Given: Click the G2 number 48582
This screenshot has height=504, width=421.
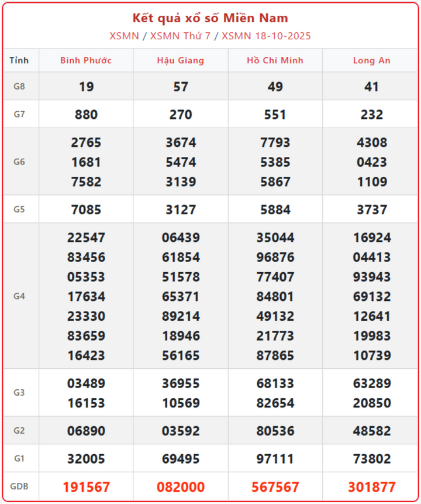Looking at the screenshot, I should 371,431.
